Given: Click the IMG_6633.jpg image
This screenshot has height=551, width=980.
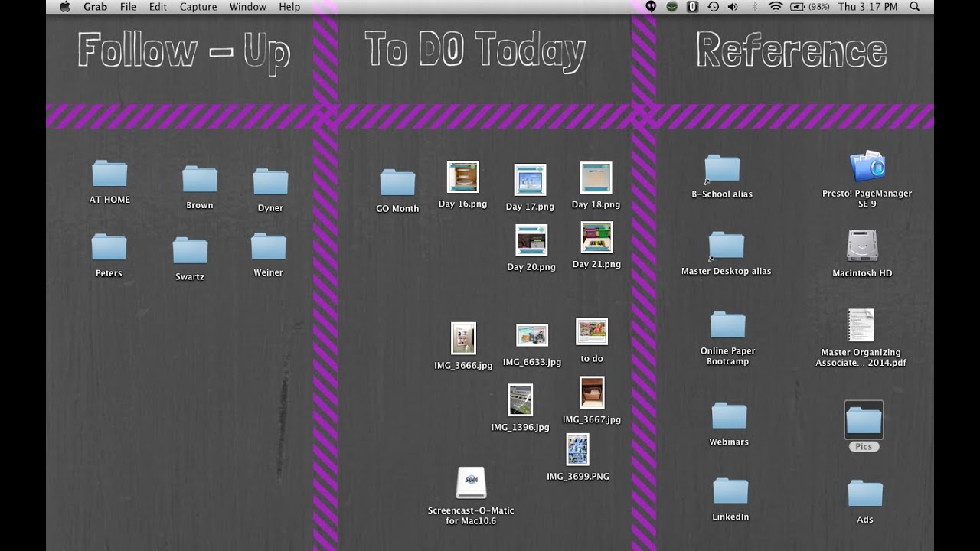Looking at the screenshot, I should point(531,336).
